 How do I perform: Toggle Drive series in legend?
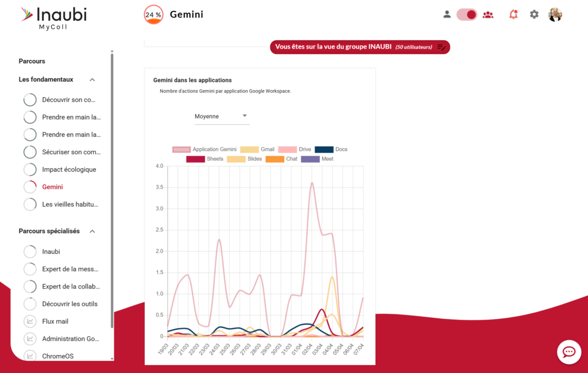295,149
